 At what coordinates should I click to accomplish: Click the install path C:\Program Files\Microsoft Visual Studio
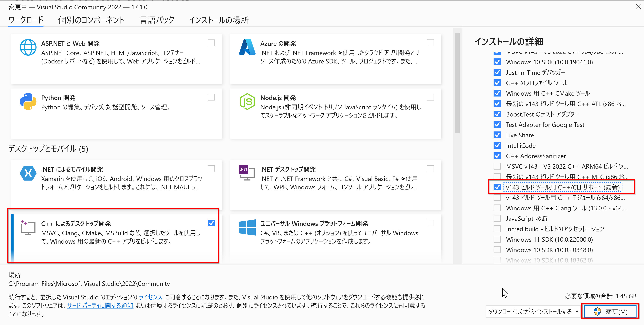[89, 284]
